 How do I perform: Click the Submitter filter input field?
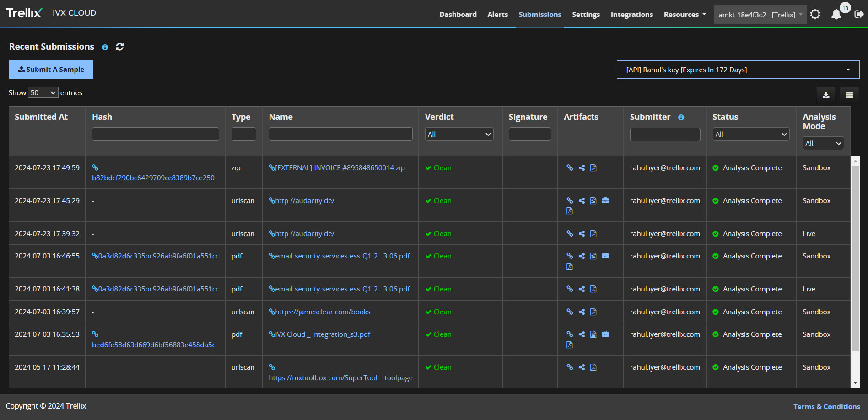pyautogui.click(x=665, y=134)
